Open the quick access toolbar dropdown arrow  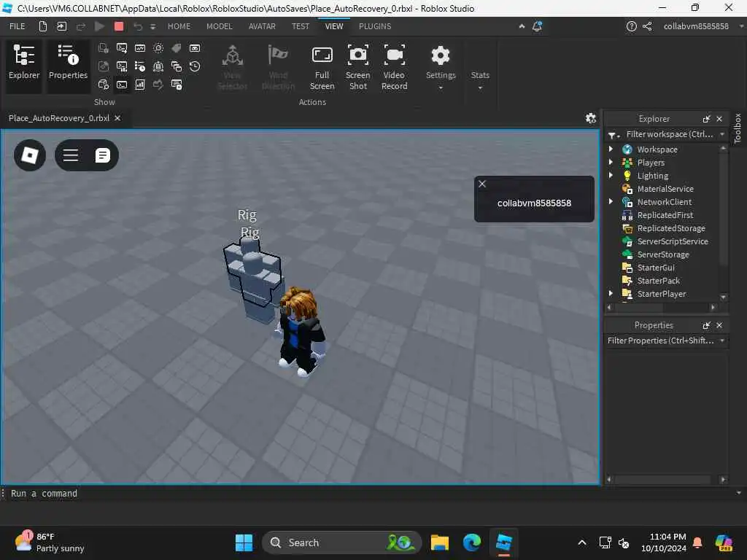[x=153, y=27]
